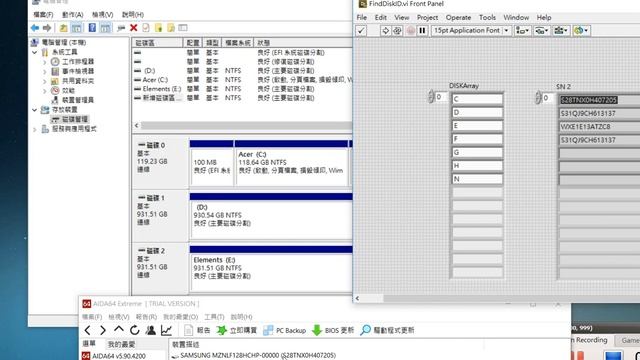Image resolution: width=640 pixels, height=360 pixels.
Task: Click the SN 2 array index stepper
Action: tap(538, 98)
